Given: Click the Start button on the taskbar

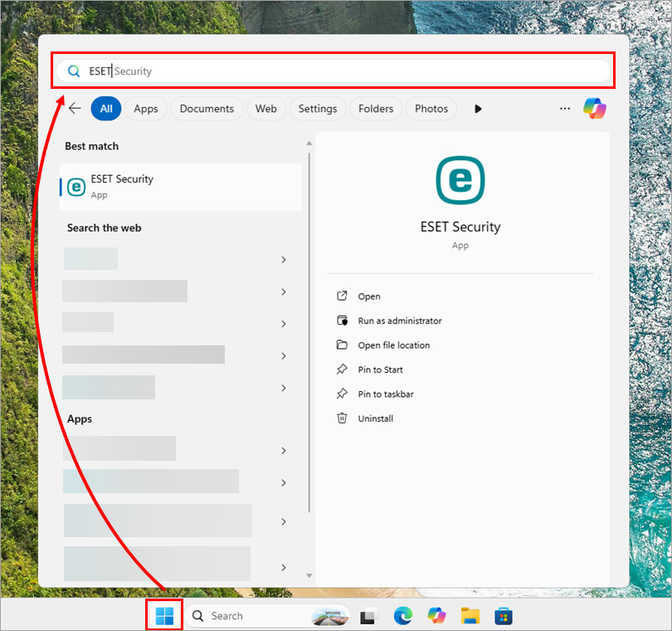Looking at the screenshot, I should [163, 614].
